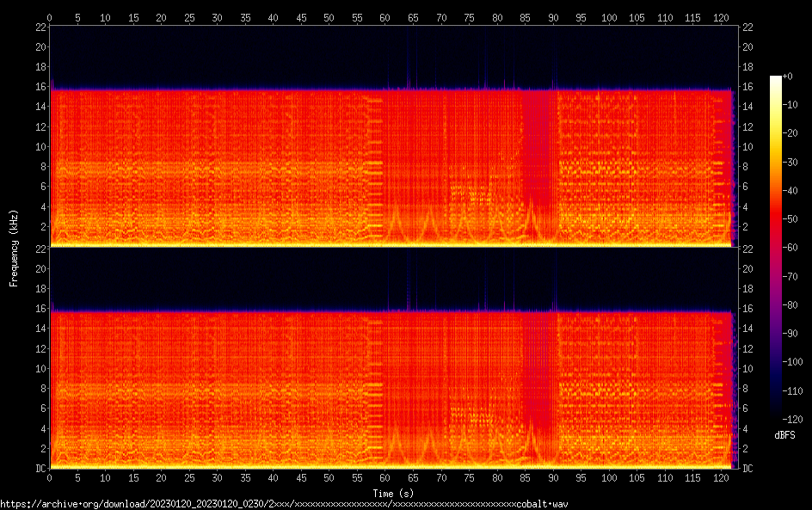Viewport: 812px width, 510px height.
Task: Click the 0 second mark on the bottom time axis
Action: tap(50, 477)
